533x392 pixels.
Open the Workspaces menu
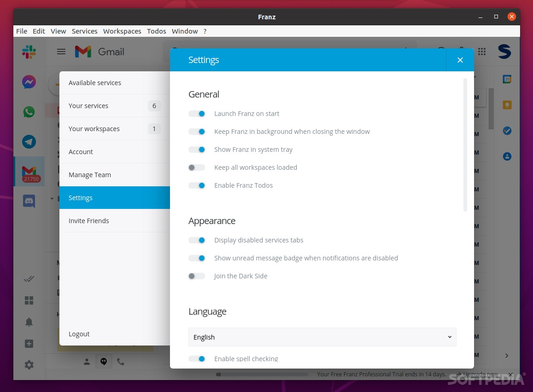point(122,31)
